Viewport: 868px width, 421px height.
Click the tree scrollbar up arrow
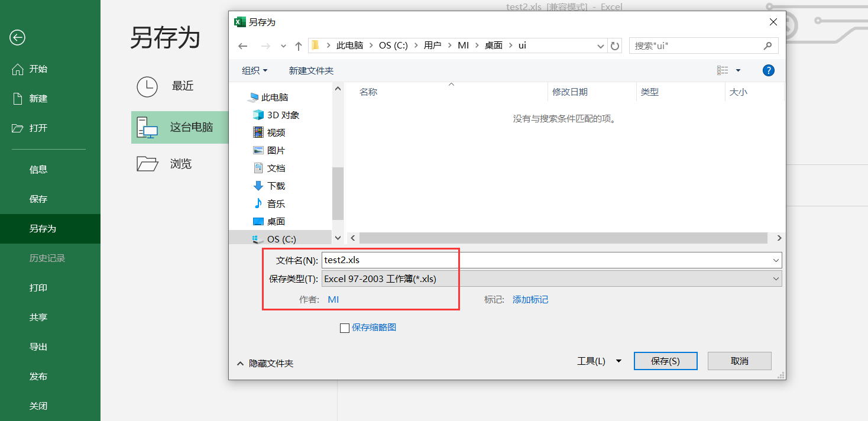coord(338,89)
